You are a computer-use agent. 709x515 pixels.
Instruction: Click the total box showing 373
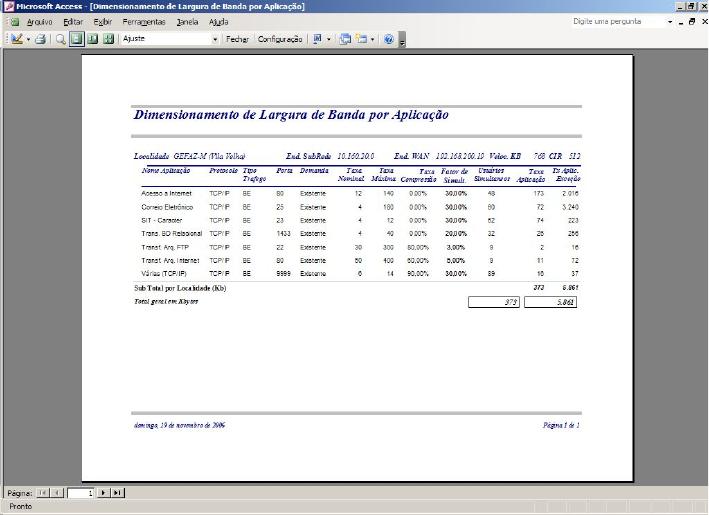click(x=494, y=302)
